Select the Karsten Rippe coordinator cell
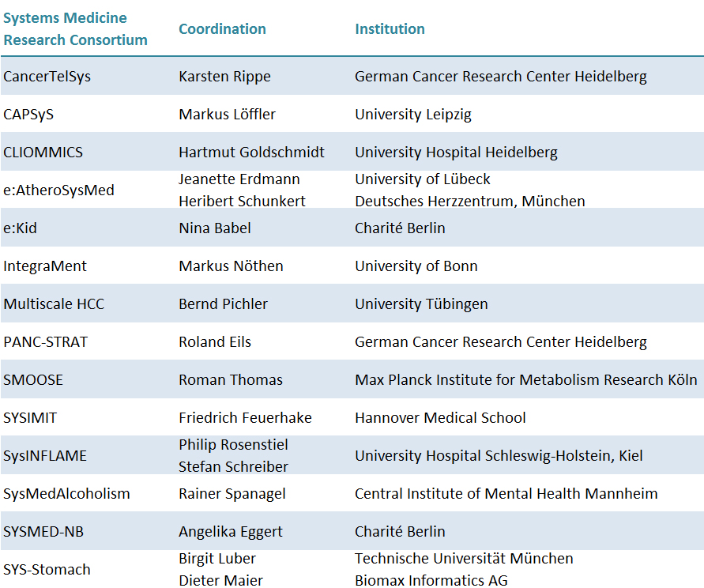This screenshot has height=588, width=704. click(x=224, y=77)
